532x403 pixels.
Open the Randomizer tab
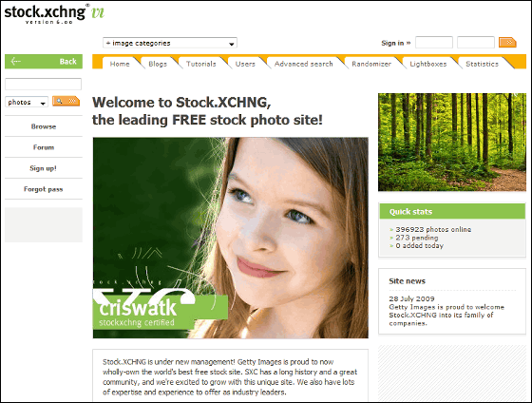371,64
